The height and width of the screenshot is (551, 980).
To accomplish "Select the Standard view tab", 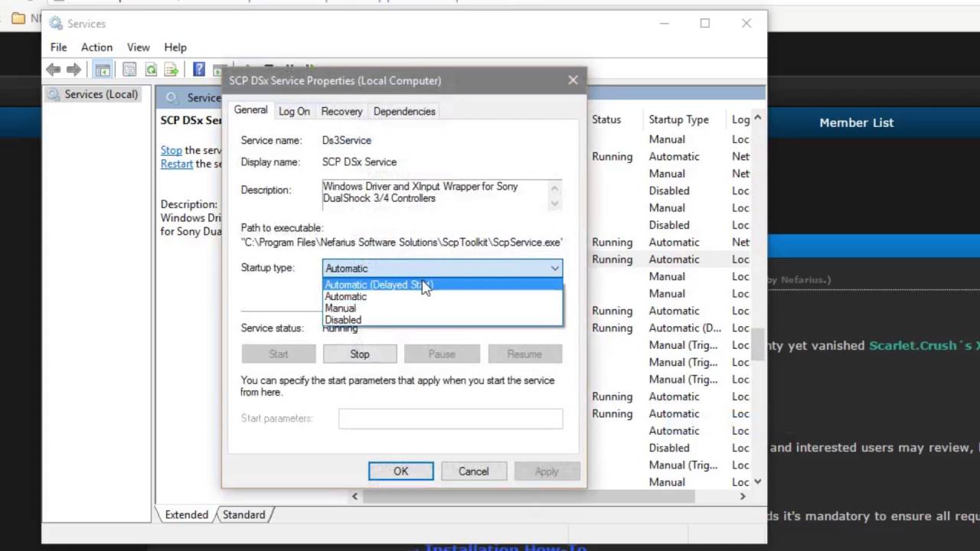I will (x=244, y=515).
